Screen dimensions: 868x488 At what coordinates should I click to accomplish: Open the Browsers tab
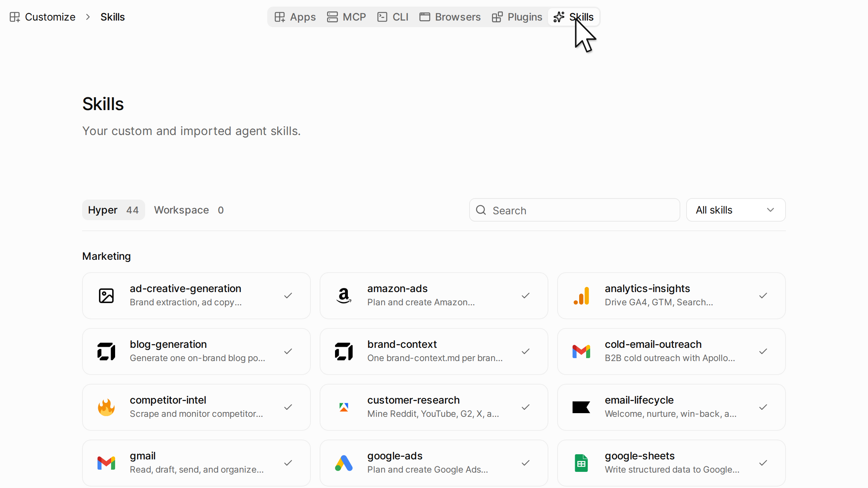450,17
